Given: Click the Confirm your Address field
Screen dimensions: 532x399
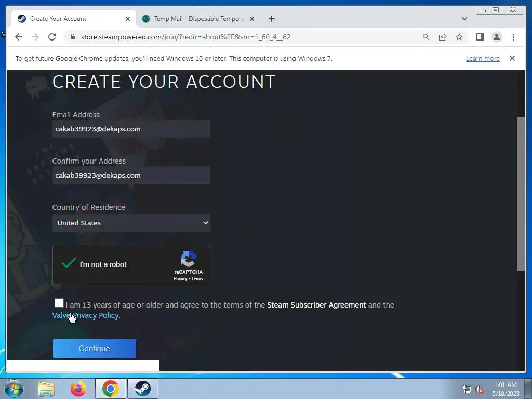Looking at the screenshot, I should point(131,175).
